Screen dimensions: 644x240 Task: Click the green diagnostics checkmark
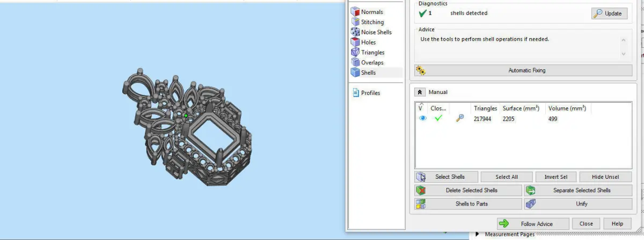click(x=423, y=13)
